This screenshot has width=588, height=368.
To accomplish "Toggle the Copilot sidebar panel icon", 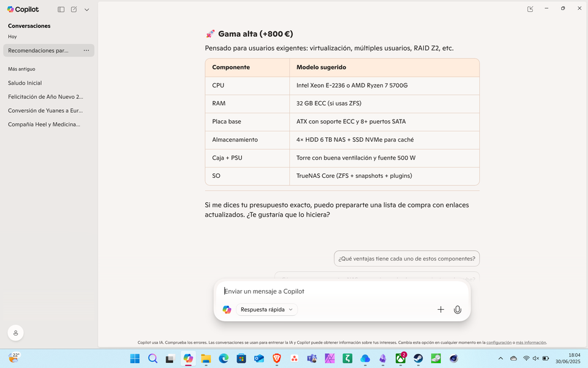I will (61, 10).
